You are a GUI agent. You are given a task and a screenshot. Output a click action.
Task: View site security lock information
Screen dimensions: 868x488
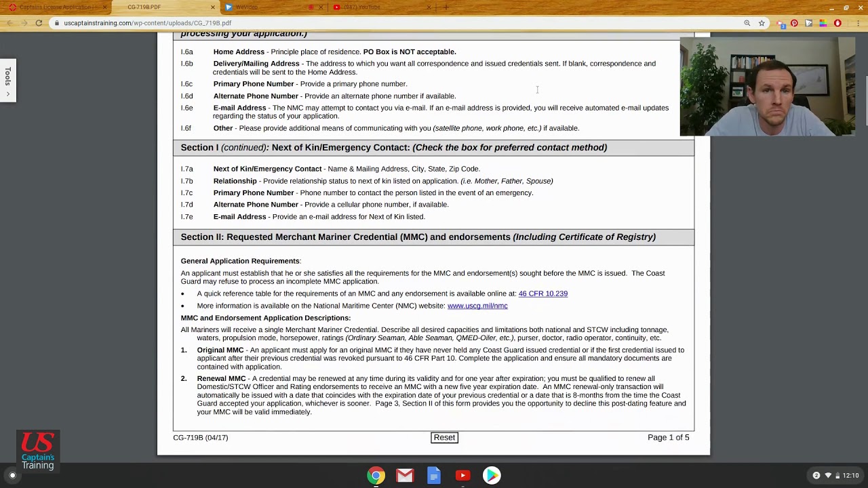click(57, 23)
